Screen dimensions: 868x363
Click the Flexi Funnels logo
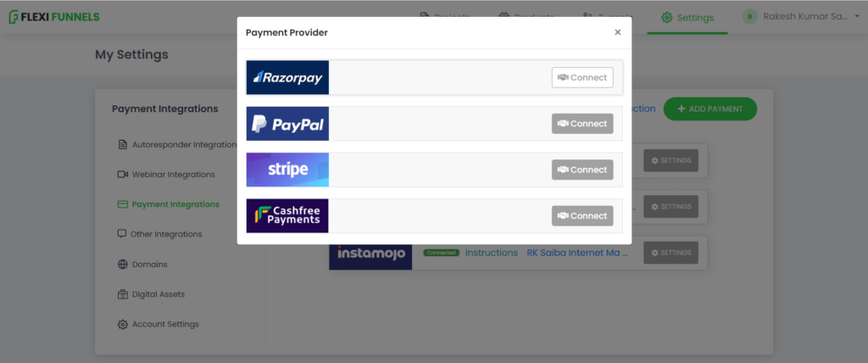point(54,17)
